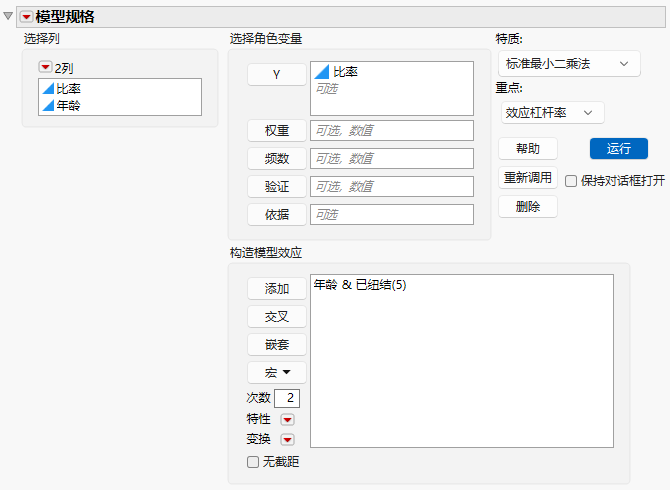Screen dimensions: 670x490
Task: Click the Y role button
Action: point(276,74)
